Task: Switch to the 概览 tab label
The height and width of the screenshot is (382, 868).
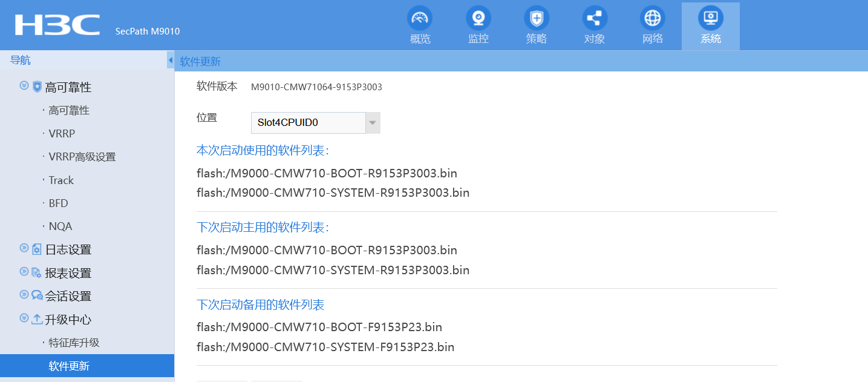Action: 420,39
